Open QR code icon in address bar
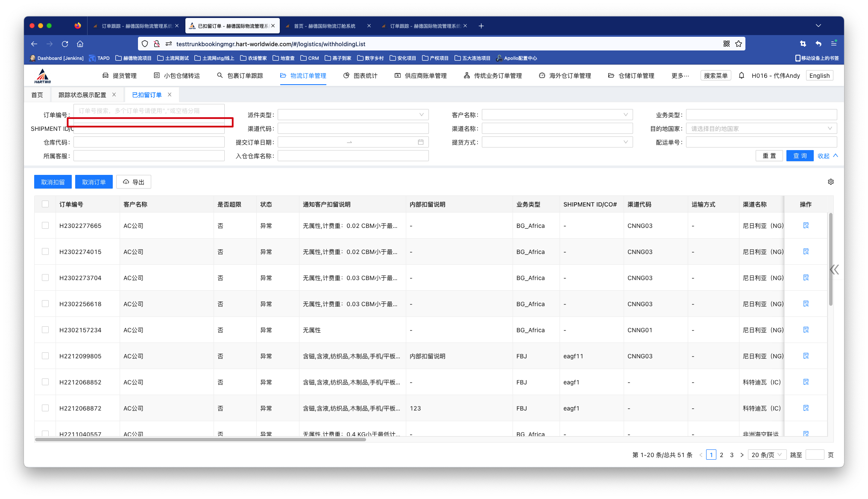868x499 pixels. click(x=726, y=44)
